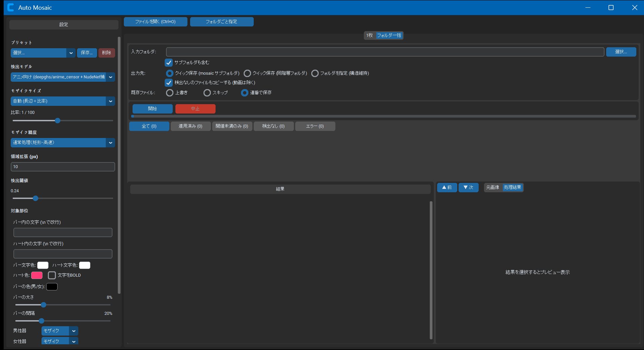Click the 比率: 1 / 100 value text
This screenshot has height=350, width=644.
point(23,113)
